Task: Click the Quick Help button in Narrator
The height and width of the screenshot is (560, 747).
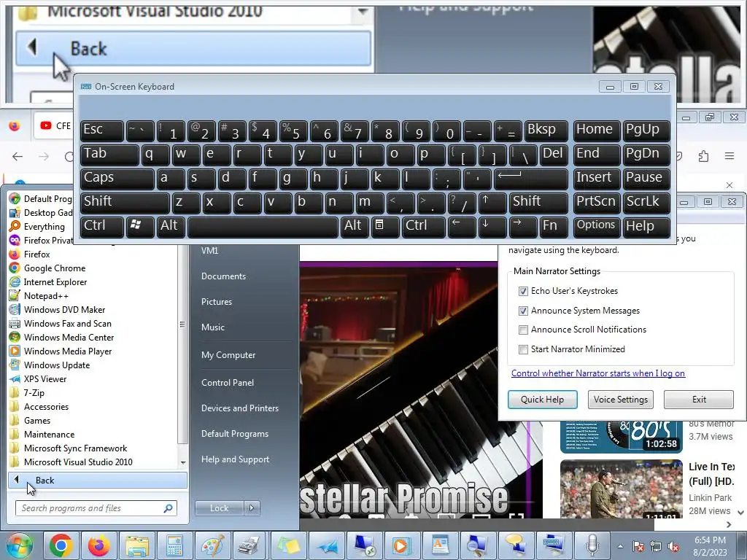Action: (x=542, y=400)
